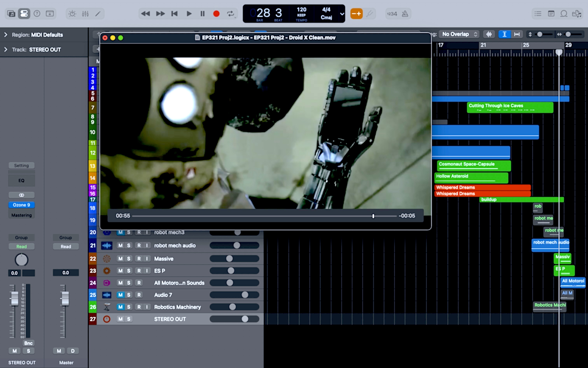The width and height of the screenshot is (588, 368).
Task: Toggle the 1234 Count-in button
Action: click(392, 14)
